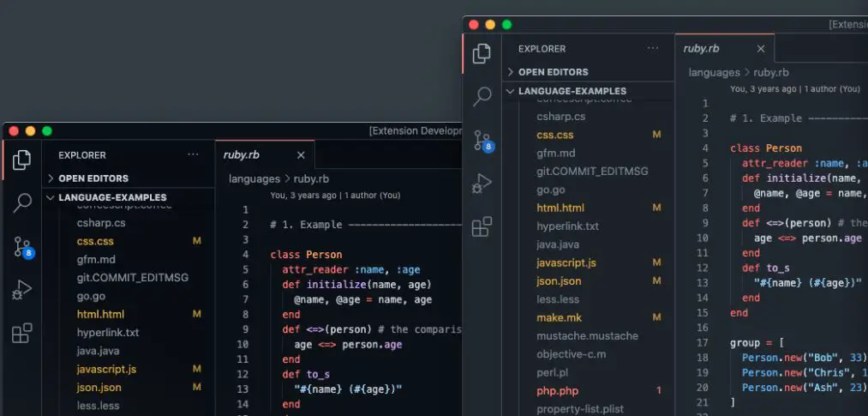Close ruby.rb tab in left window
The image size is (868, 416).
pos(301,155)
